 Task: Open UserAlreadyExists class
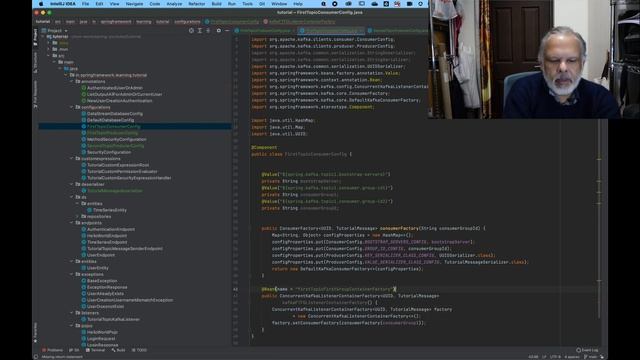pos(102,293)
